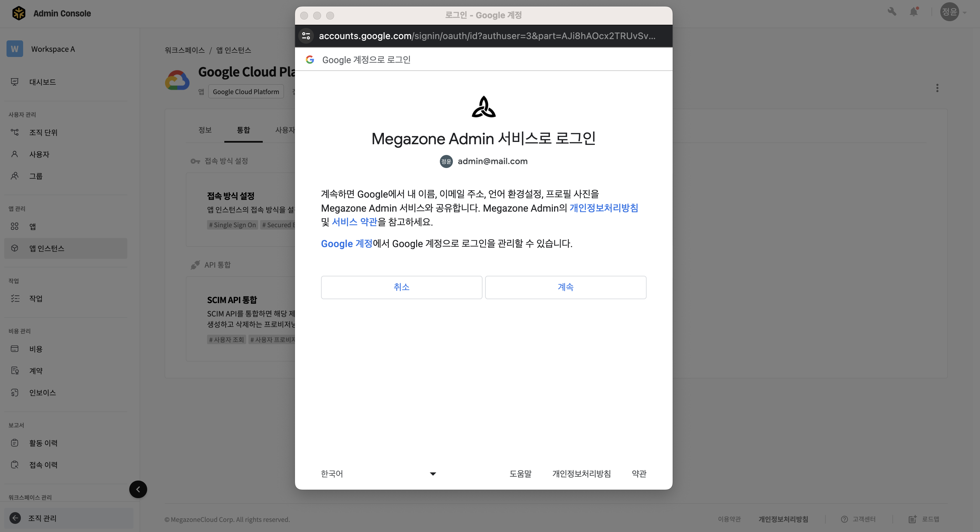Click the 취소 button
Screen dimensions: 980x532
[402, 287]
